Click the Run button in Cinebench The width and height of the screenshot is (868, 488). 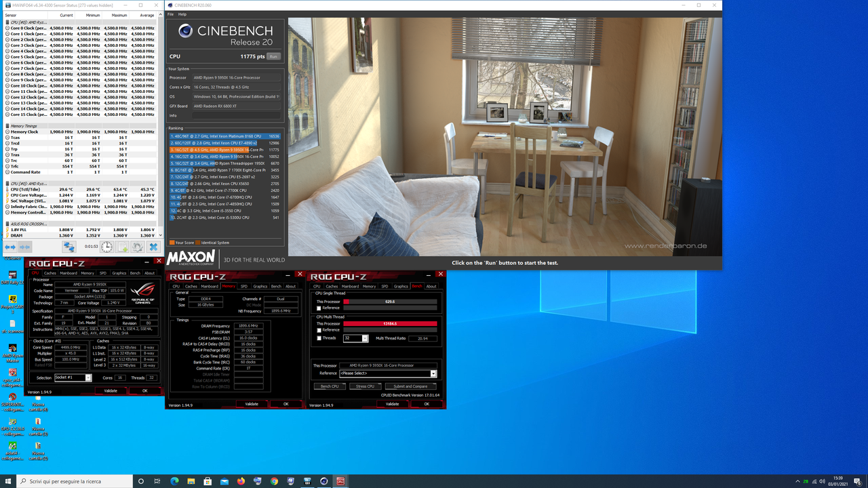click(273, 56)
